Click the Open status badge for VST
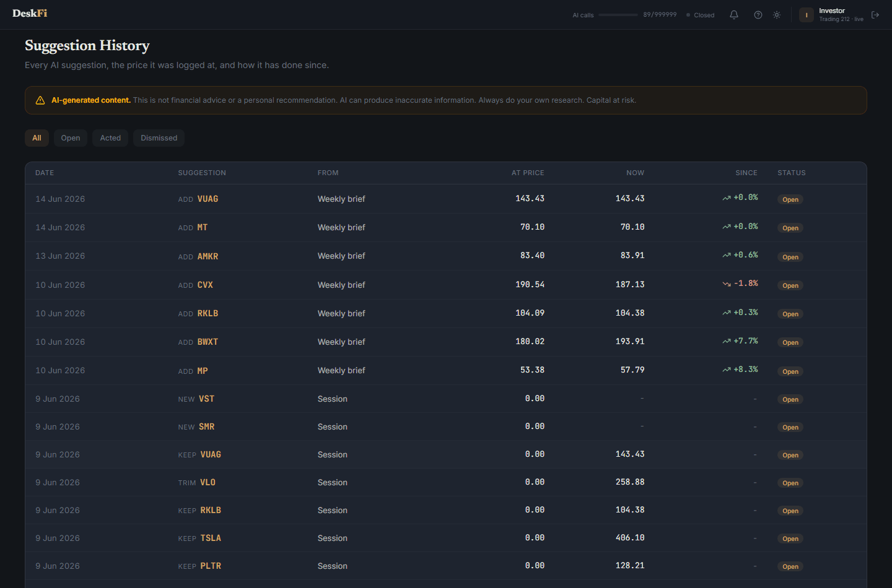The image size is (892, 588). 790,399
